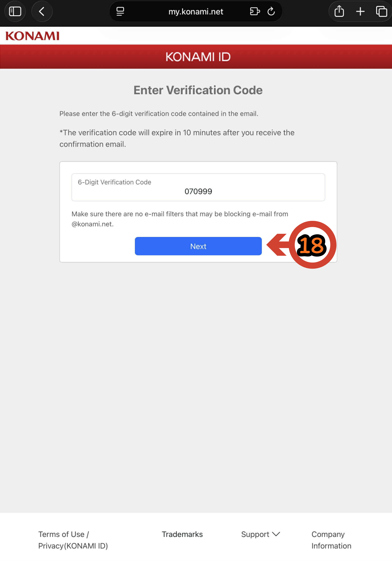This screenshot has width=392, height=561.
Task: Show the tab overview icon
Action: pos(381,11)
